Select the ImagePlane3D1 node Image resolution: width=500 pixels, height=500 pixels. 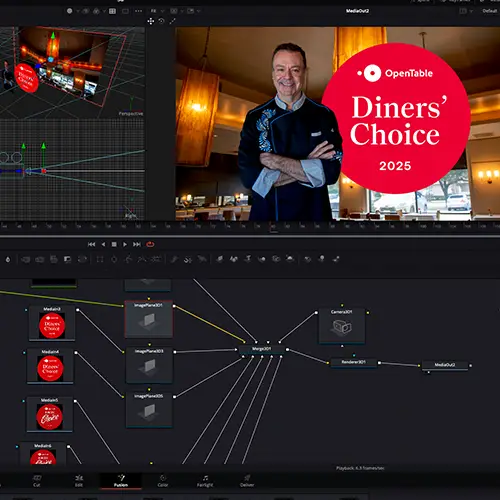point(149,319)
